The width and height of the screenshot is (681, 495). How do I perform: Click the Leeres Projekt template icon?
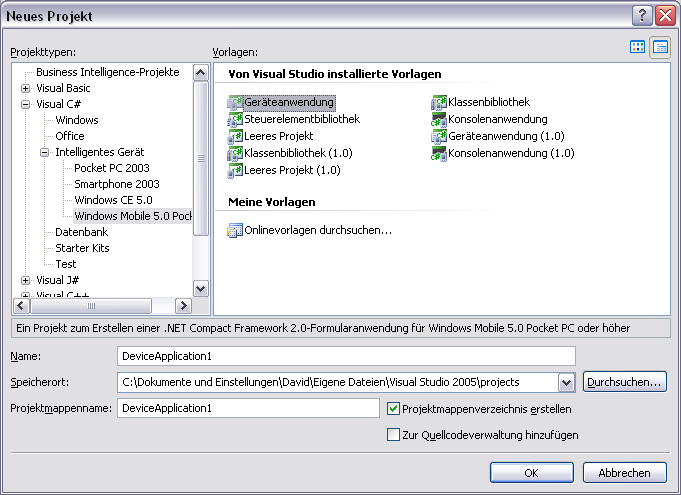click(235, 136)
